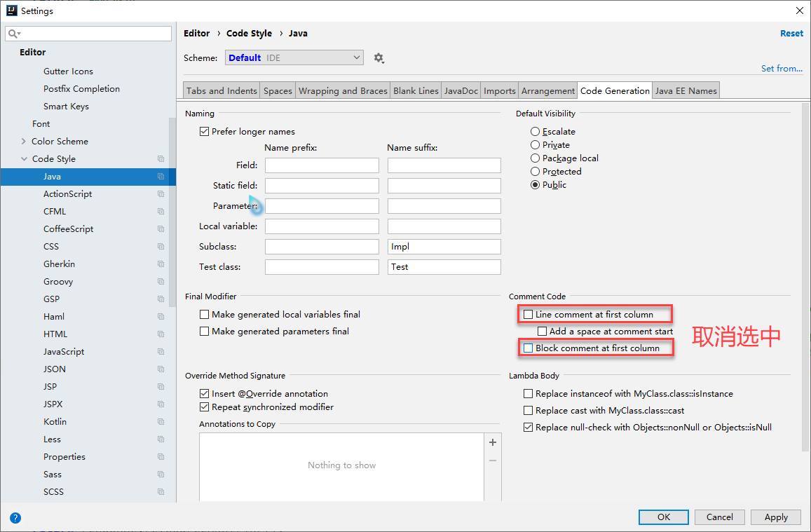
Task: Select Escalate default visibility
Action: [x=536, y=131]
